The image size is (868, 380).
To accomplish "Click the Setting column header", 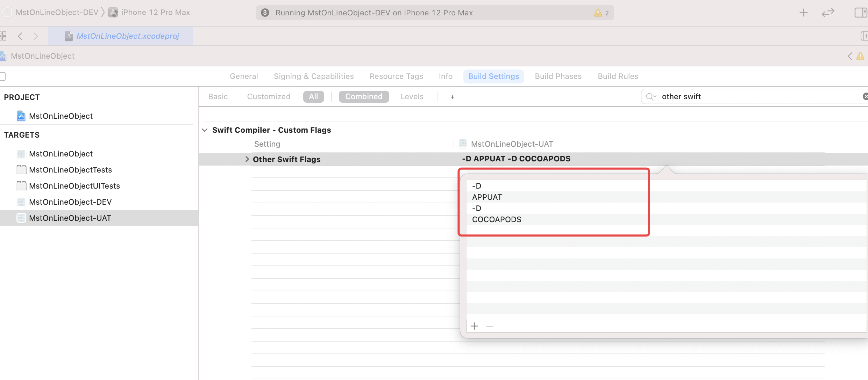I will coord(267,144).
